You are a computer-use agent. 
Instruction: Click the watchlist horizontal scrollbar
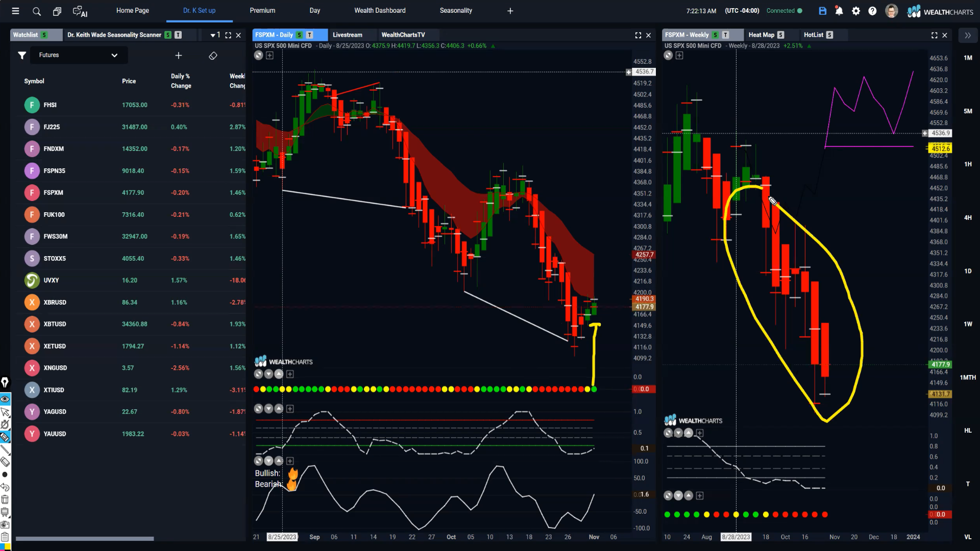[x=85, y=538]
